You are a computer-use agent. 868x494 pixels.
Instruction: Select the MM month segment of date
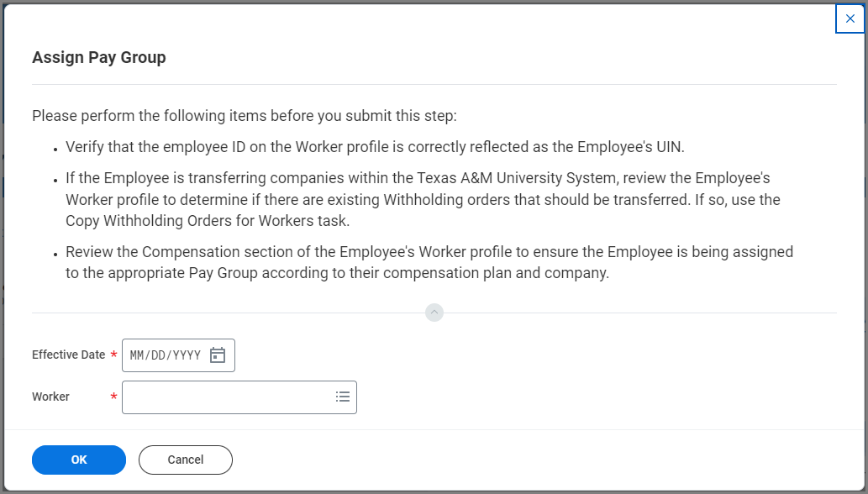pyautogui.click(x=138, y=355)
